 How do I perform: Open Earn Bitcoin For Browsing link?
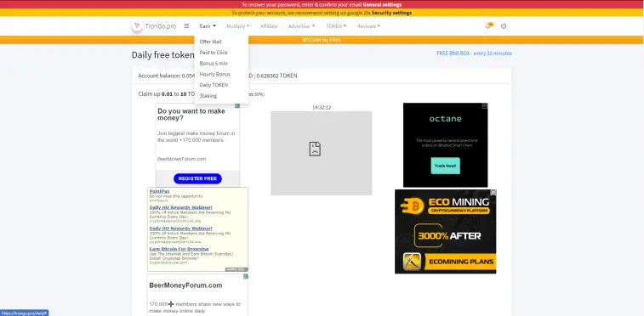coord(179,249)
